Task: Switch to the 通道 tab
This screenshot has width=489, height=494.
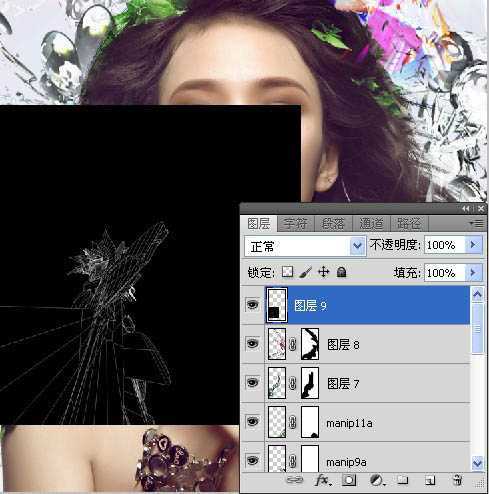Action: point(371,224)
